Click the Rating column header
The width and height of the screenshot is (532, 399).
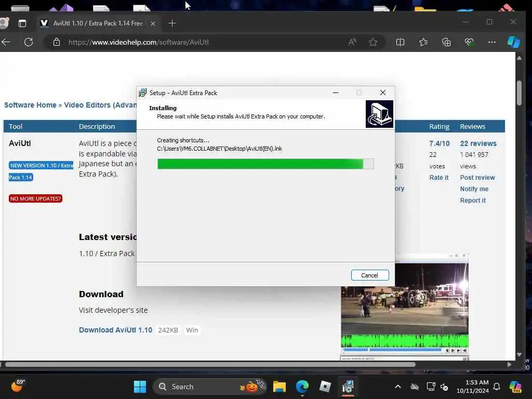pyautogui.click(x=439, y=126)
